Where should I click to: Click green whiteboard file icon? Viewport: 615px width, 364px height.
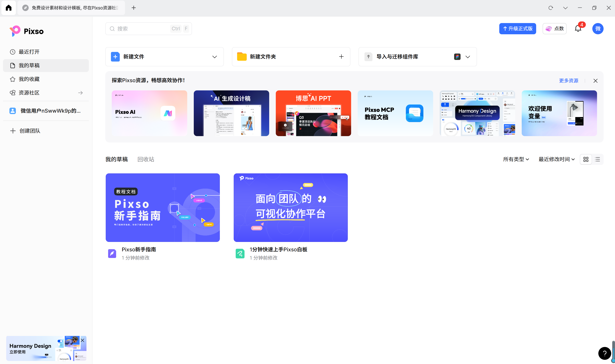coord(240,253)
